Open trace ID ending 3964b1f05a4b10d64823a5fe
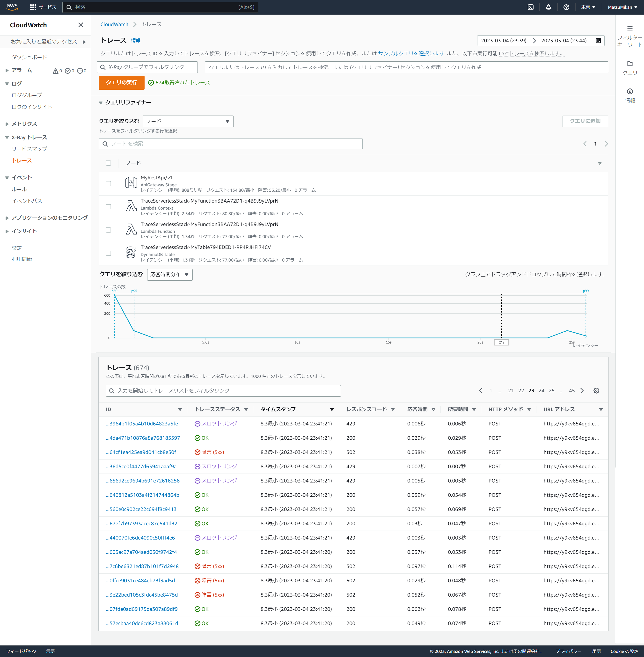 [142, 424]
